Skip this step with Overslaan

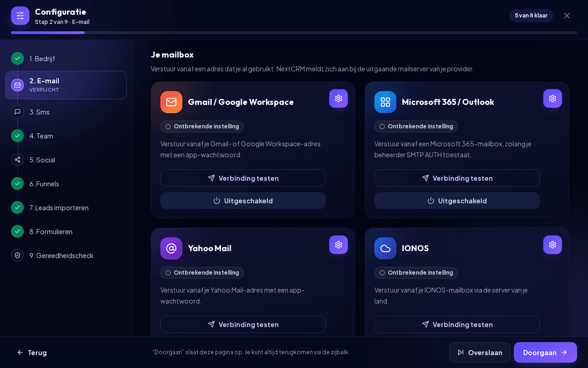(480, 352)
